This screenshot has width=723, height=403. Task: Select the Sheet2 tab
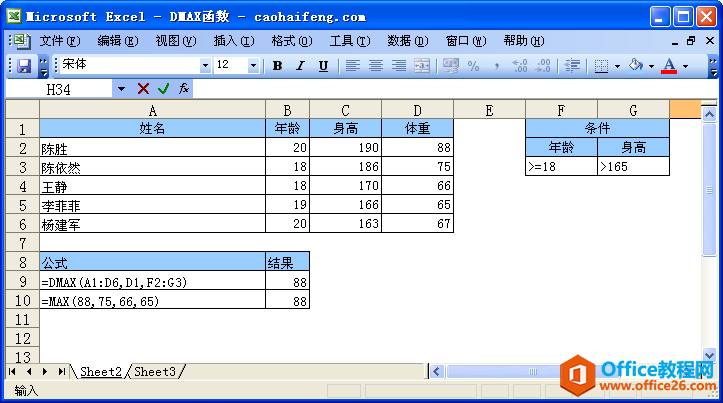pos(101,372)
